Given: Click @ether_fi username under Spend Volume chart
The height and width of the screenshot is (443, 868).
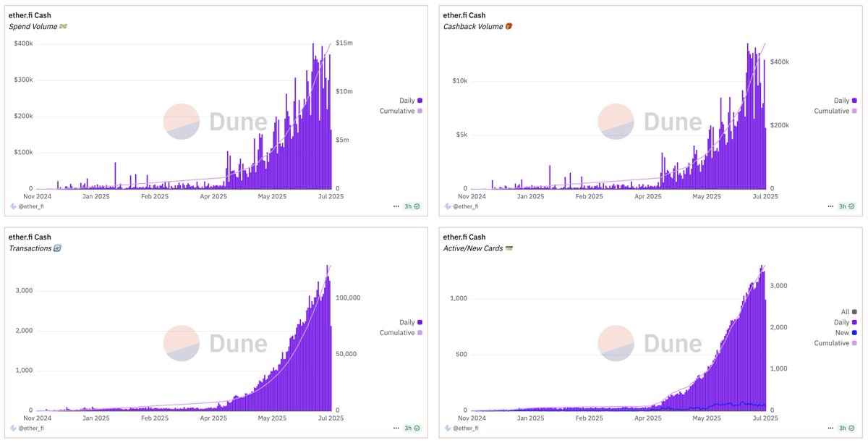Looking at the screenshot, I should click(x=30, y=206).
